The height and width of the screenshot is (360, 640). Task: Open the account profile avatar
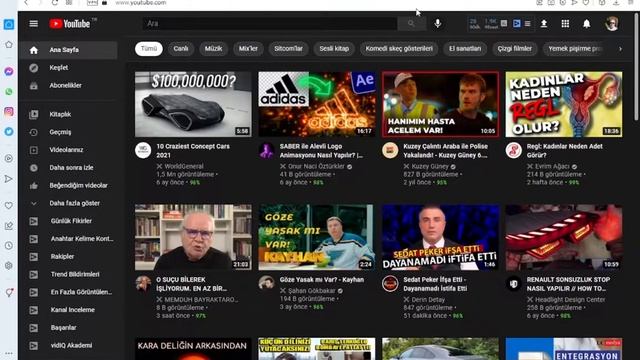point(611,24)
